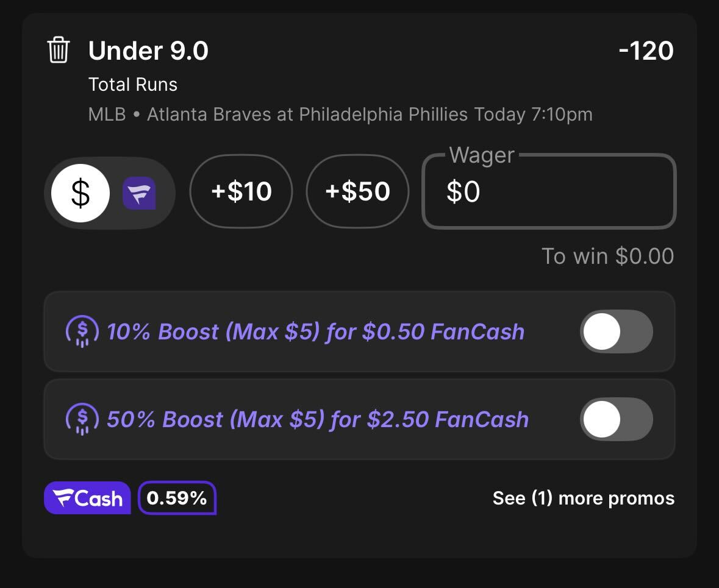This screenshot has height=588, width=719.
Task: Remove the Under 9.0 bet with the trash icon
Action: (x=58, y=49)
